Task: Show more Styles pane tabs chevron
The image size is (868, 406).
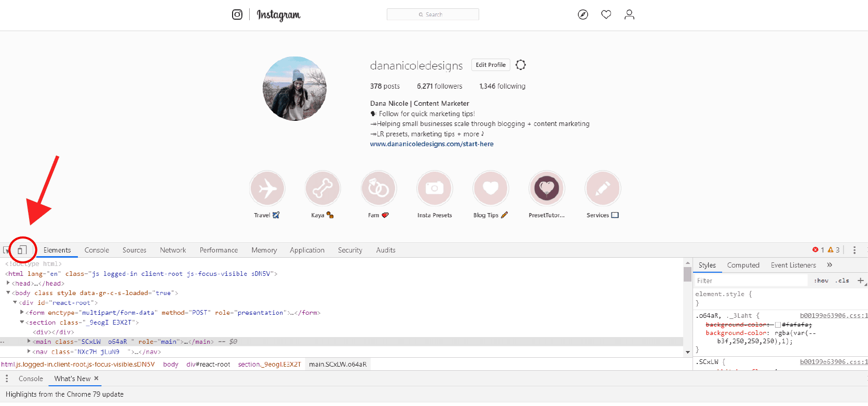Action: coord(830,265)
